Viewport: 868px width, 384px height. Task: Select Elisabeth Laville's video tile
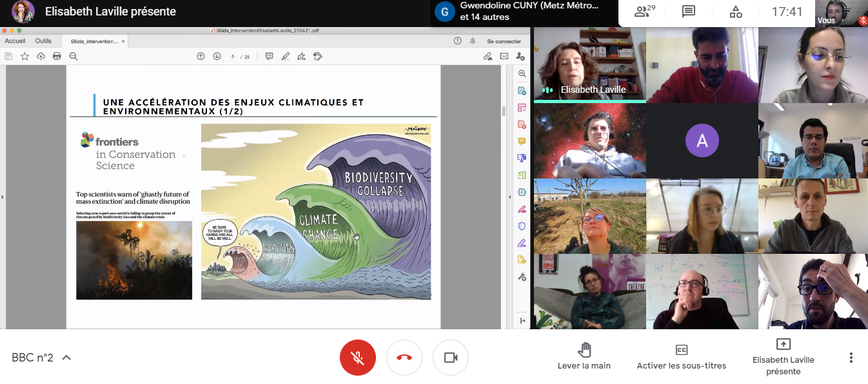point(589,64)
